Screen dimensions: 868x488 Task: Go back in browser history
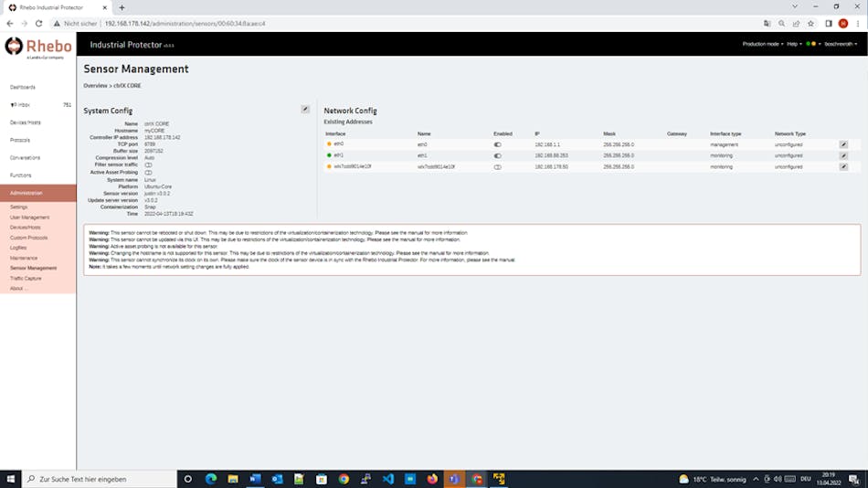click(10, 24)
